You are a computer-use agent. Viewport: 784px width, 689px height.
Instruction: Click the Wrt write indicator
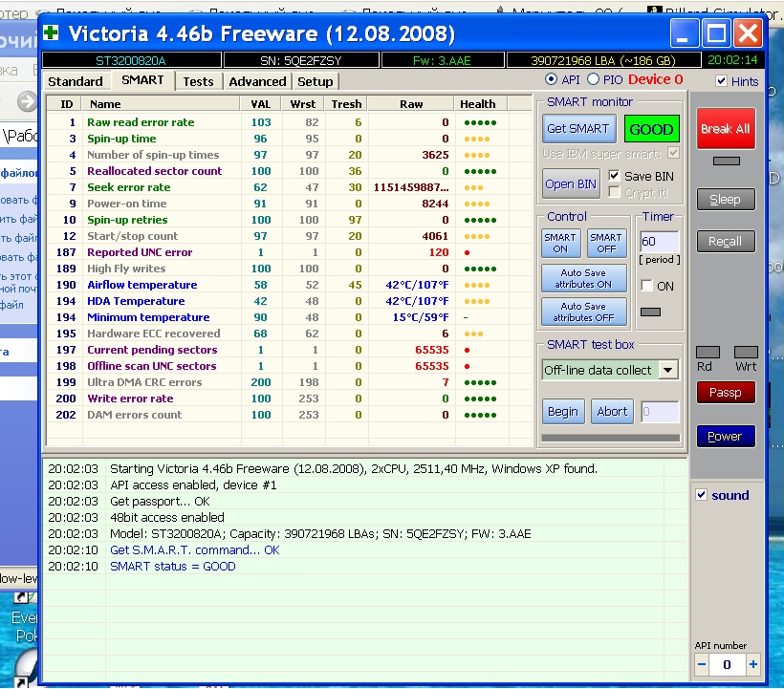(746, 353)
